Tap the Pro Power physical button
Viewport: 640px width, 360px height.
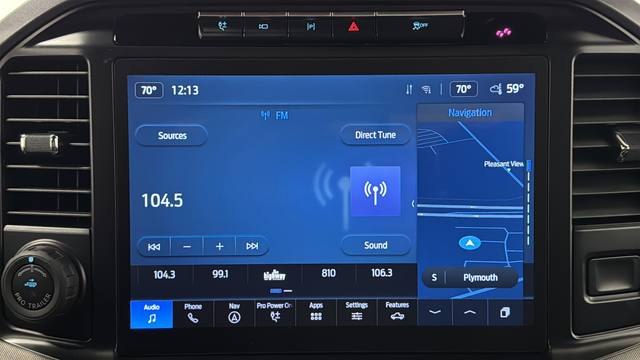[222, 27]
